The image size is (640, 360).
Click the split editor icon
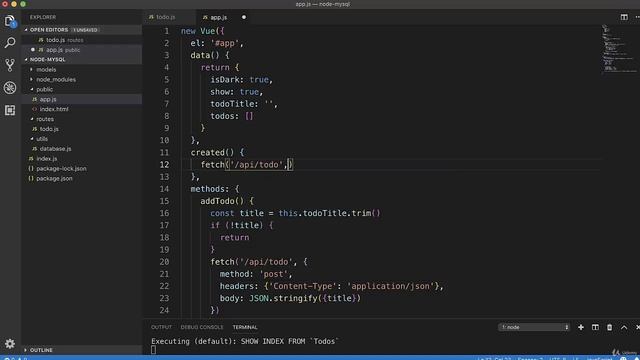(624, 17)
